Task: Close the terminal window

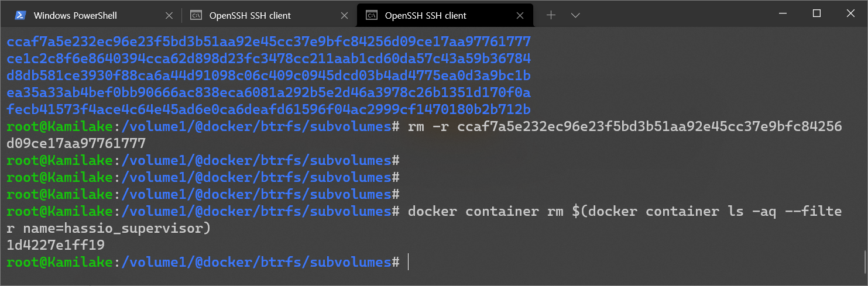Action: 850,13
